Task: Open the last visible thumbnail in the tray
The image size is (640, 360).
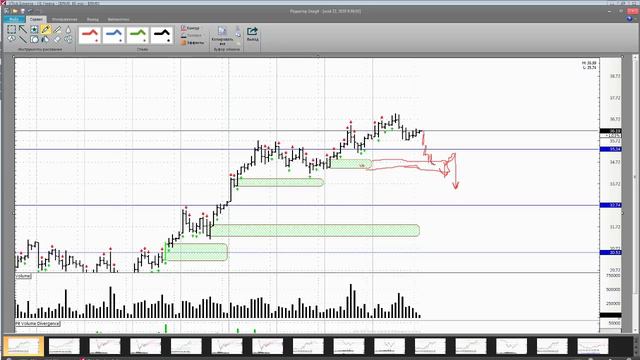Action: (593, 346)
